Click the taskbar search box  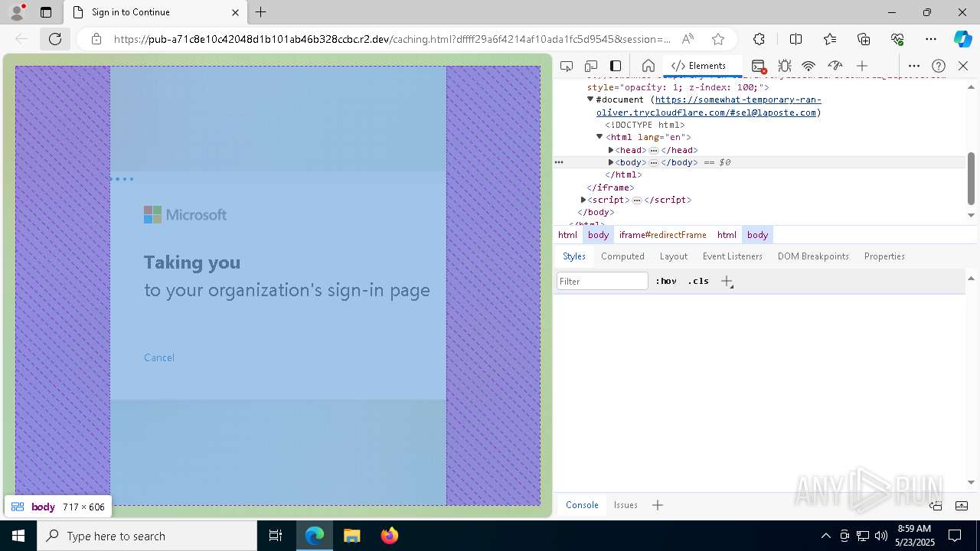[x=147, y=536]
